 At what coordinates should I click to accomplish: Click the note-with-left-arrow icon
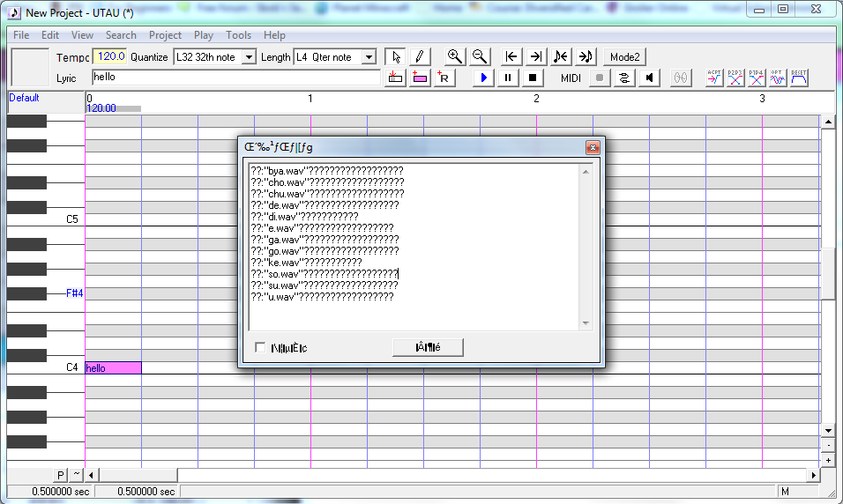click(561, 57)
